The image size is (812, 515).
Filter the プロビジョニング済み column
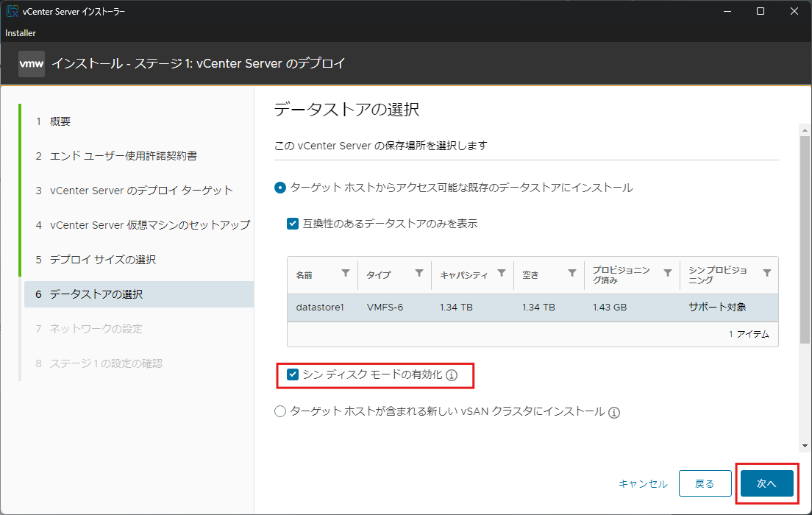[668, 273]
